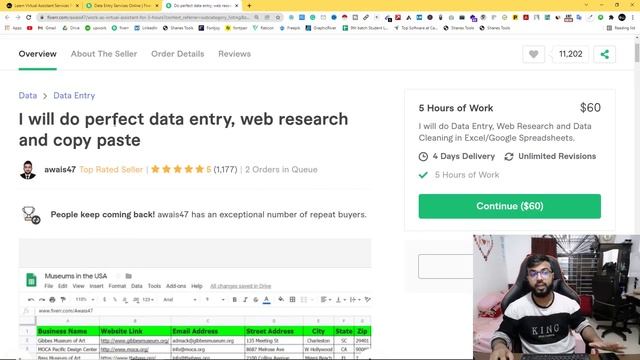The width and height of the screenshot is (640, 360).
Task: Click the gig title heading
Action: click(183, 129)
